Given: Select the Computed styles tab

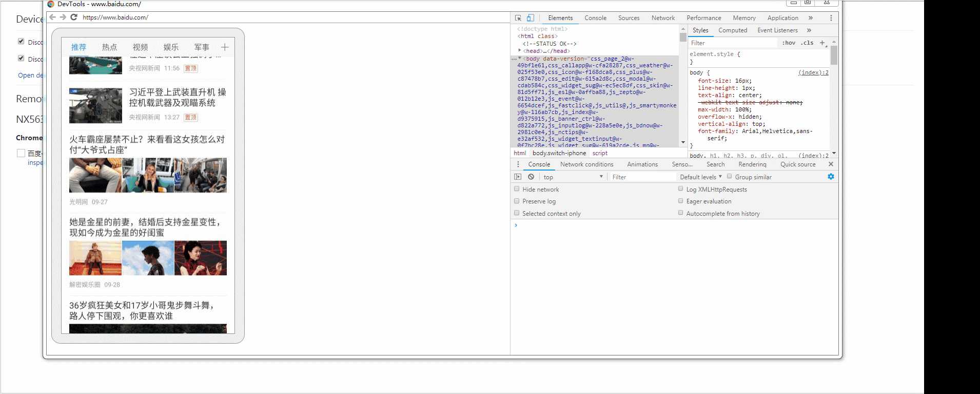Looking at the screenshot, I should 733,30.
